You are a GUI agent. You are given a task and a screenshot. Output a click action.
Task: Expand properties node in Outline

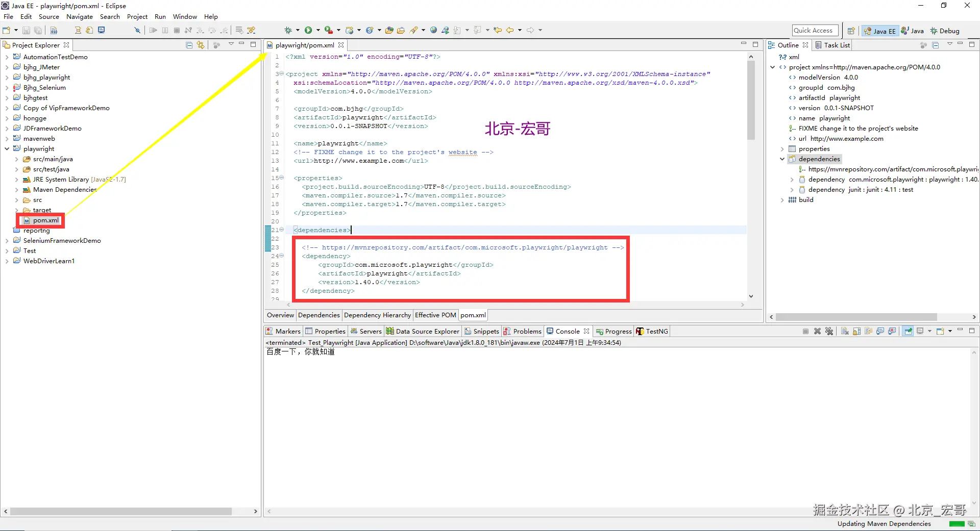782,149
